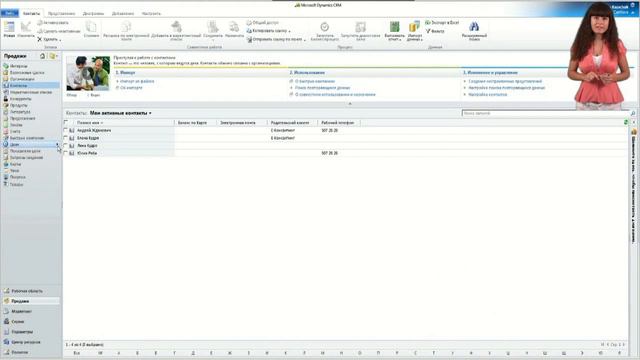The height and width of the screenshot is (360, 640).
Task: Sort by Полное имя column header
Action: pos(89,122)
